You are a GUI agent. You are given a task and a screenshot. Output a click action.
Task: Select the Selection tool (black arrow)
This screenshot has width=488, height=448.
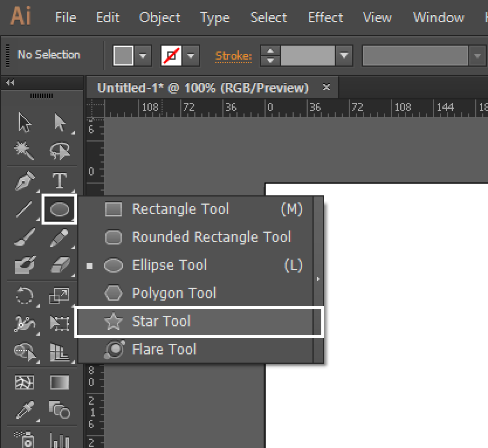click(x=25, y=123)
